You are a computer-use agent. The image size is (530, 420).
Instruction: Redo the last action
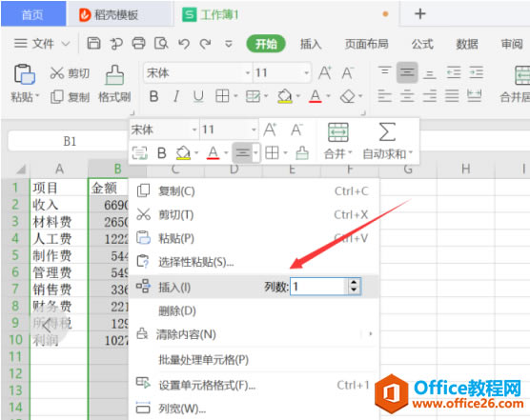click(x=205, y=44)
